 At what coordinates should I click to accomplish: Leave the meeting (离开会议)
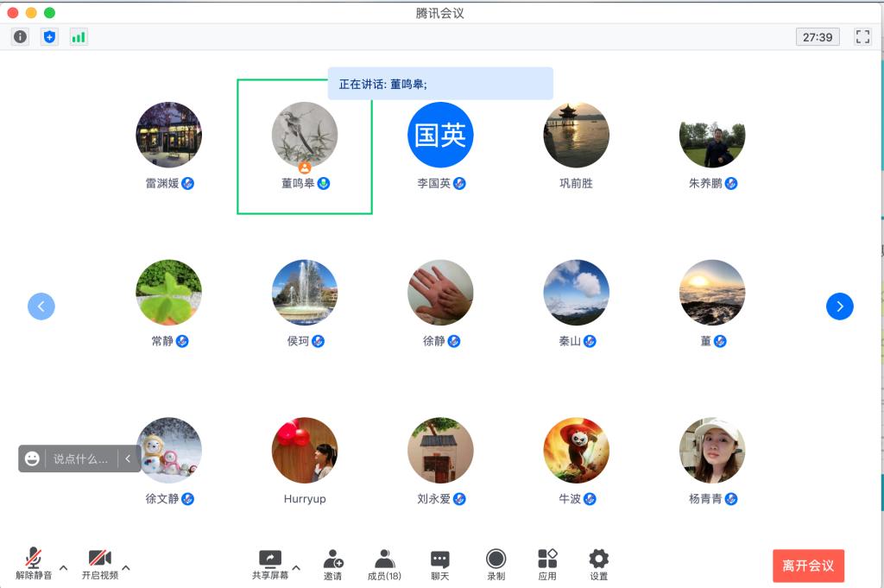(x=808, y=566)
